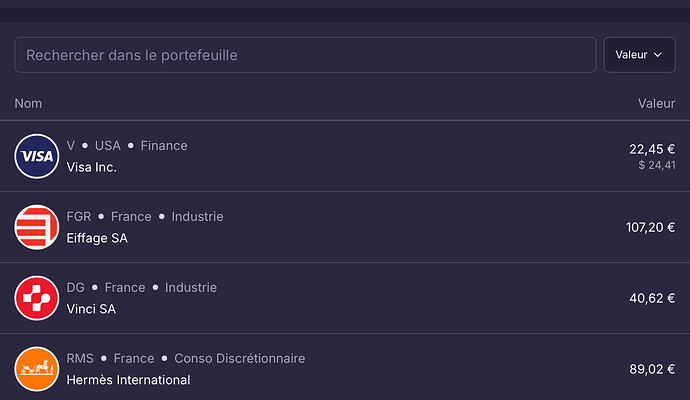690x400 pixels.
Task: Open the Hermès International holding
Action: tap(345, 369)
